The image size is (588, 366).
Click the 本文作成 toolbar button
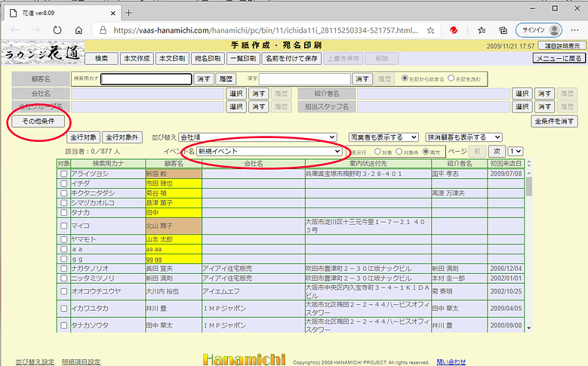click(137, 59)
